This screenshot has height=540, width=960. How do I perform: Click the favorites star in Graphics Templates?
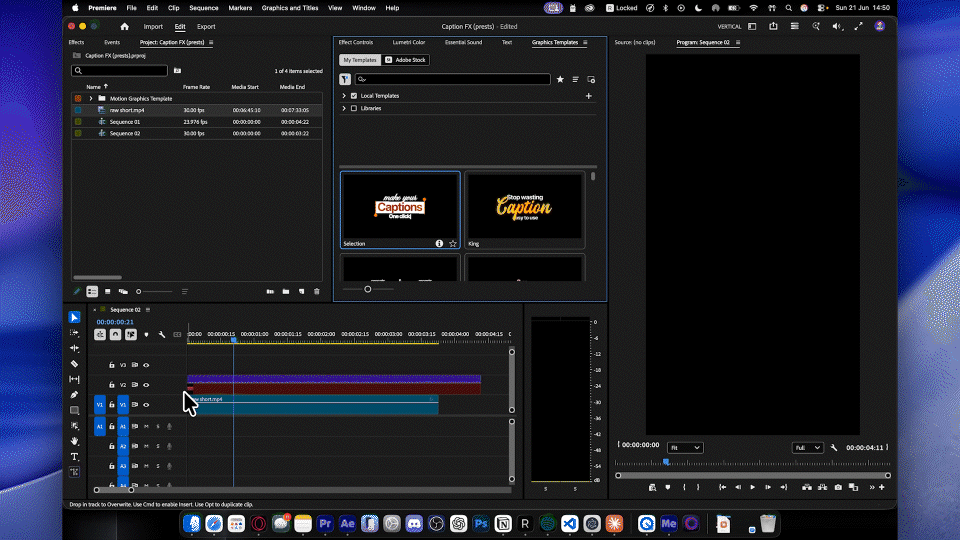(x=560, y=79)
